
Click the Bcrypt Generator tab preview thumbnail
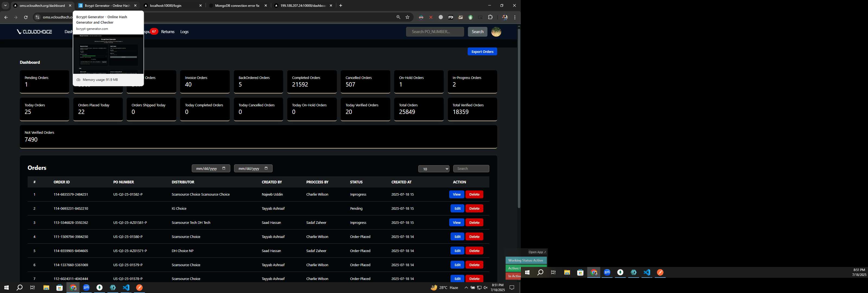point(108,54)
